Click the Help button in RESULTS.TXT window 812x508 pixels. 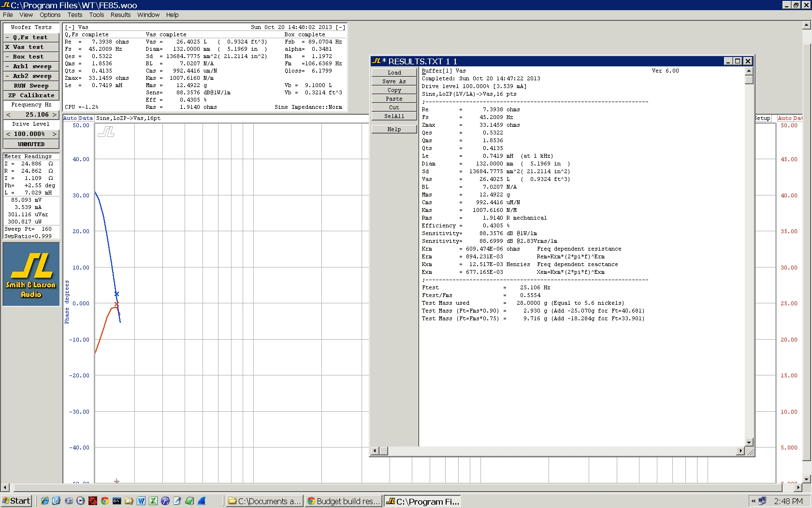tap(394, 129)
